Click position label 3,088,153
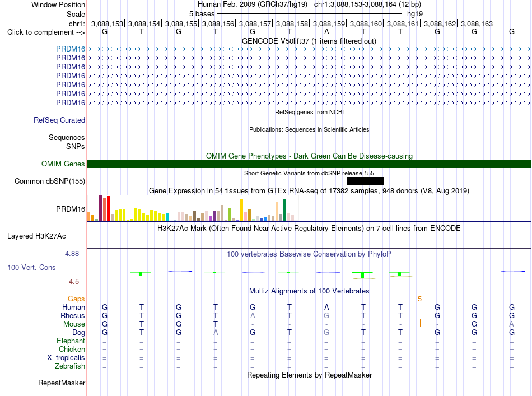Image resolution: width=532 pixels, height=396 pixels. [x=107, y=24]
